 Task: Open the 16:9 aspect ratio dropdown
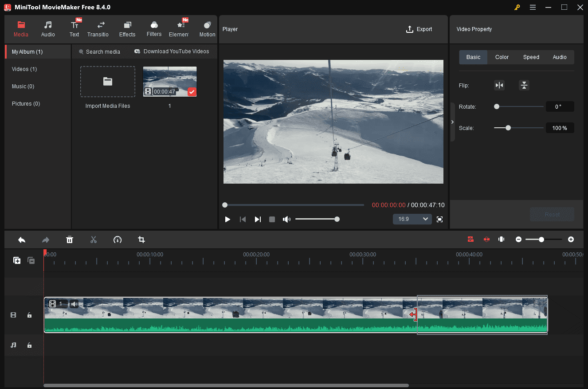pos(412,219)
